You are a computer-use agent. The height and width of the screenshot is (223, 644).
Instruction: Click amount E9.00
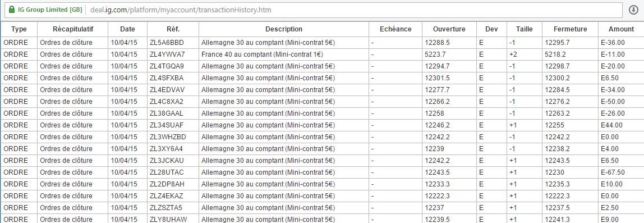pyautogui.click(x=610, y=220)
